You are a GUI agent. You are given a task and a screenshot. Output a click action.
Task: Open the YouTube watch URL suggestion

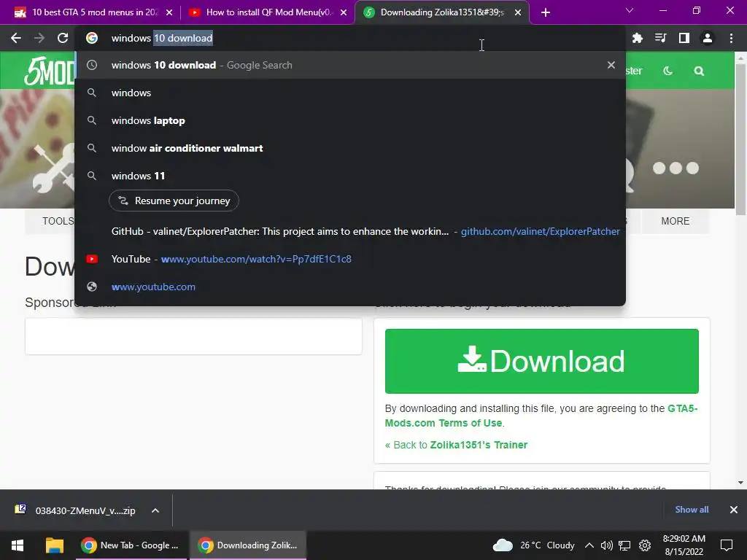(350, 259)
